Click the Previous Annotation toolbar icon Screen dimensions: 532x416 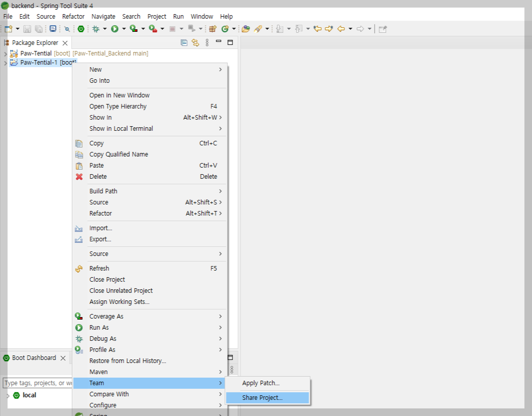tap(299, 29)
